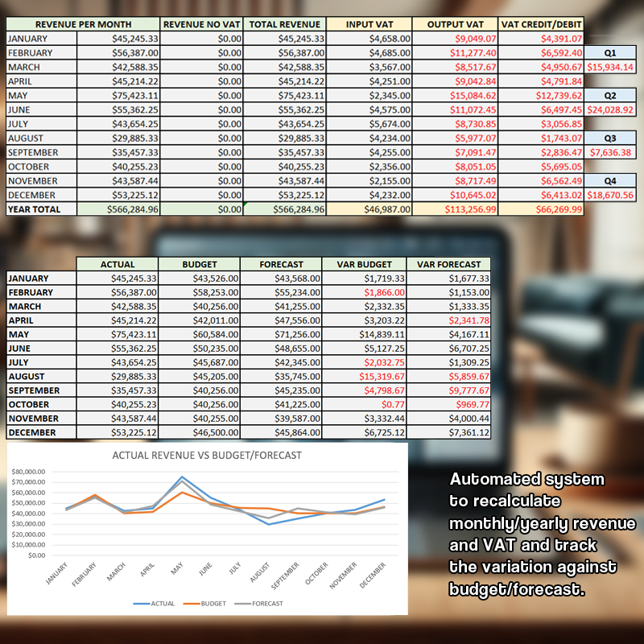Select the chart title ACTUAL REVENUE VS BUDGET/FORECAST

[207, 455]
